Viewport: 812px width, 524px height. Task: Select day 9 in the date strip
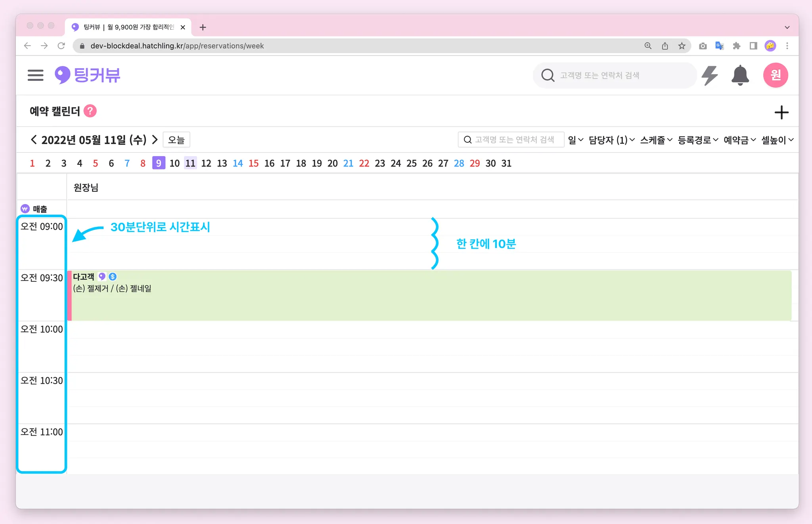click(159, 163)
